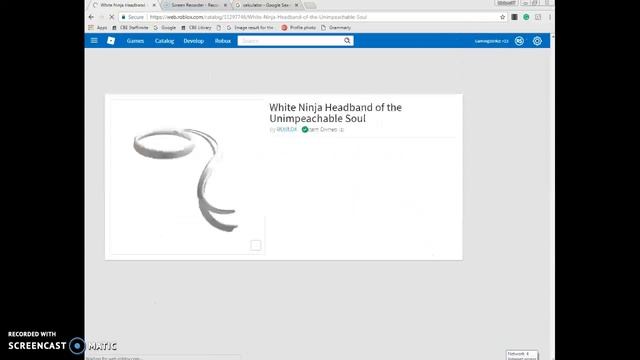Open a new browser tab

click(x=310, y=5)
